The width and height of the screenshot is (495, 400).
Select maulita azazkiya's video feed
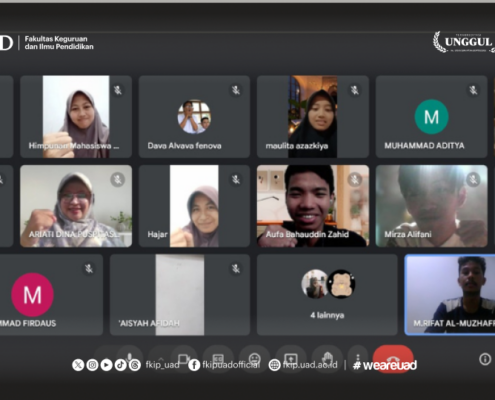pos(313,117)
